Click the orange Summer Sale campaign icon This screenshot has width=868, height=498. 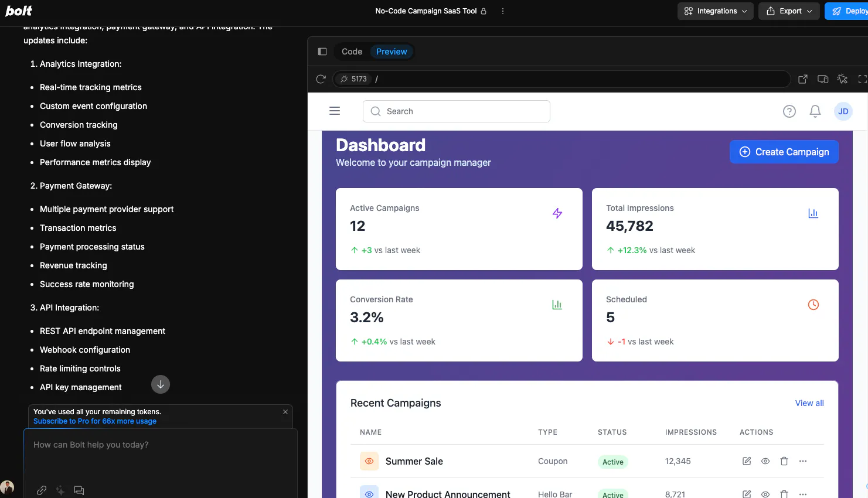369,461
